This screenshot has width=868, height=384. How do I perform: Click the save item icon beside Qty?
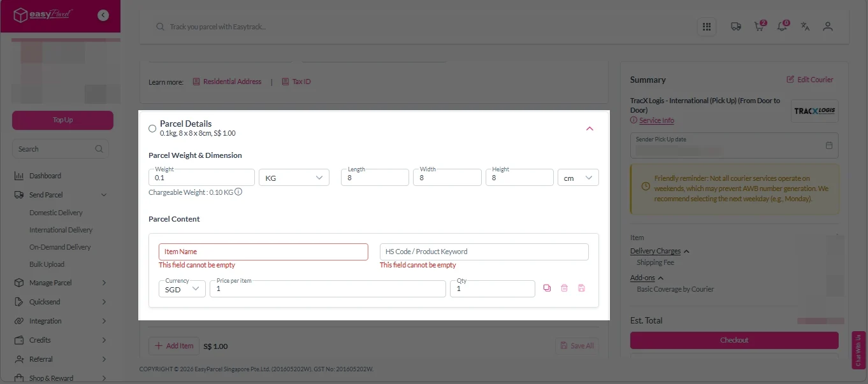pos(581,288)
